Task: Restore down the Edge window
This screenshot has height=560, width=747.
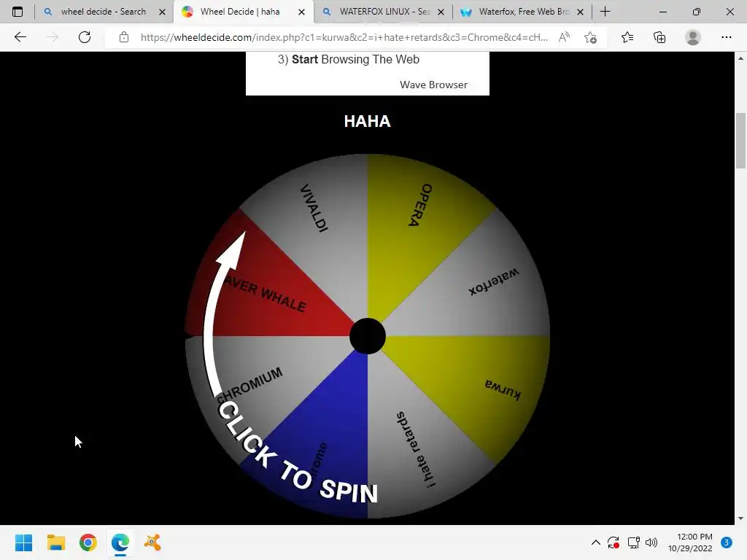Action: click(696, 12)
